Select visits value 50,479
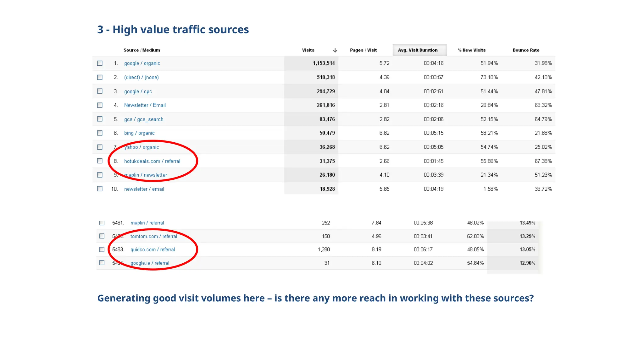Viewport: 644px width, 362px height. coord(327,133)
